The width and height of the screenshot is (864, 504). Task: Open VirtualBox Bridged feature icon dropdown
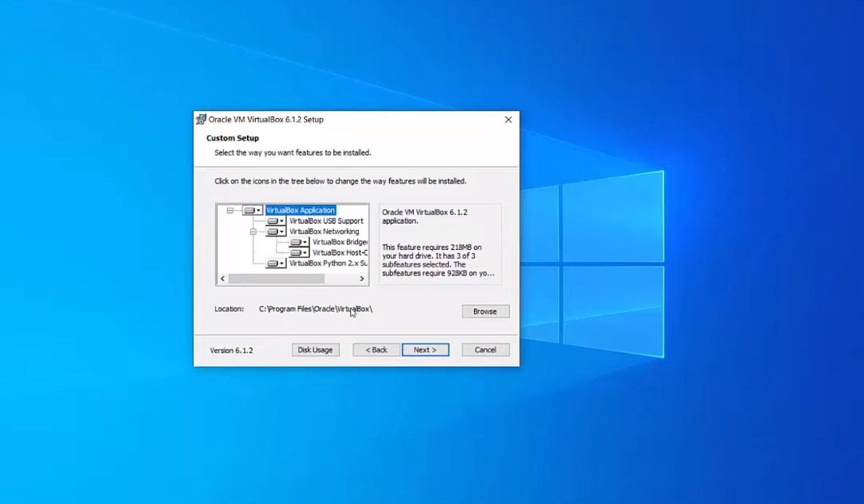click(299, 242)
